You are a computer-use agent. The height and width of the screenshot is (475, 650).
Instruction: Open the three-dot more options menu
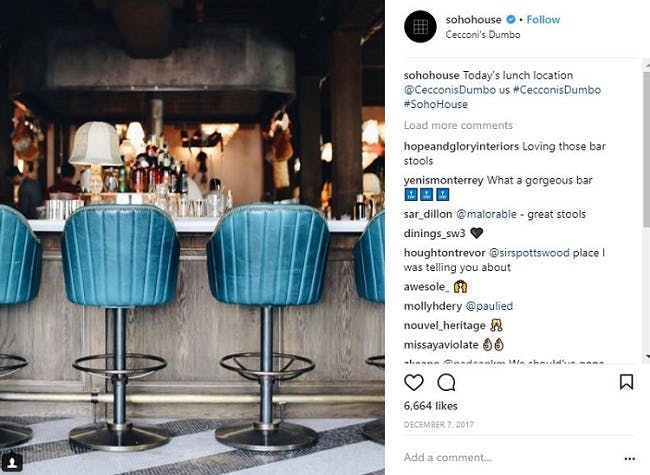tap(630, 458)
